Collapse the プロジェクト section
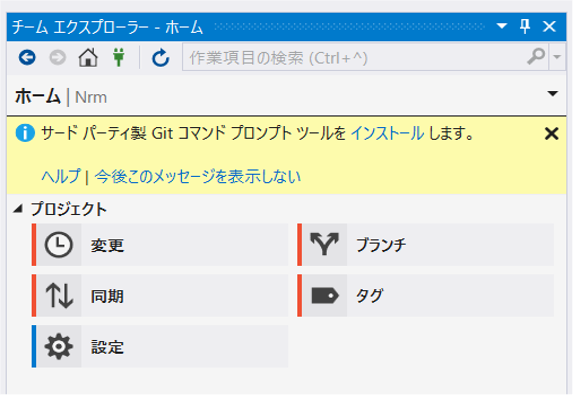 [x=18, y=209]
